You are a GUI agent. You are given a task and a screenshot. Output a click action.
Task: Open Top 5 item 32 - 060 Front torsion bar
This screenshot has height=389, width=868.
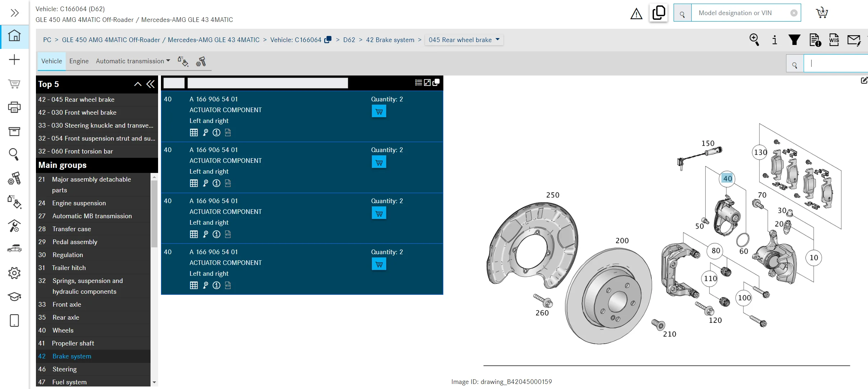point(97,151)
